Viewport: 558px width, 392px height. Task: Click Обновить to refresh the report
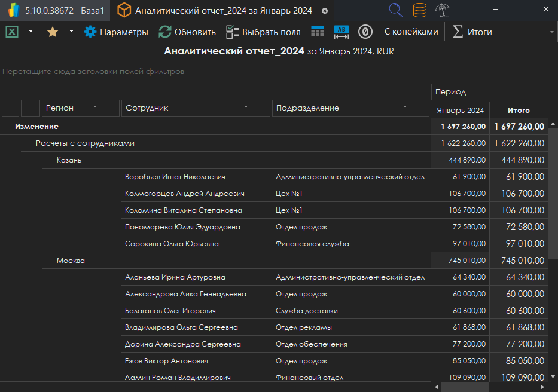pyautogui.click(x=187, y=32)
